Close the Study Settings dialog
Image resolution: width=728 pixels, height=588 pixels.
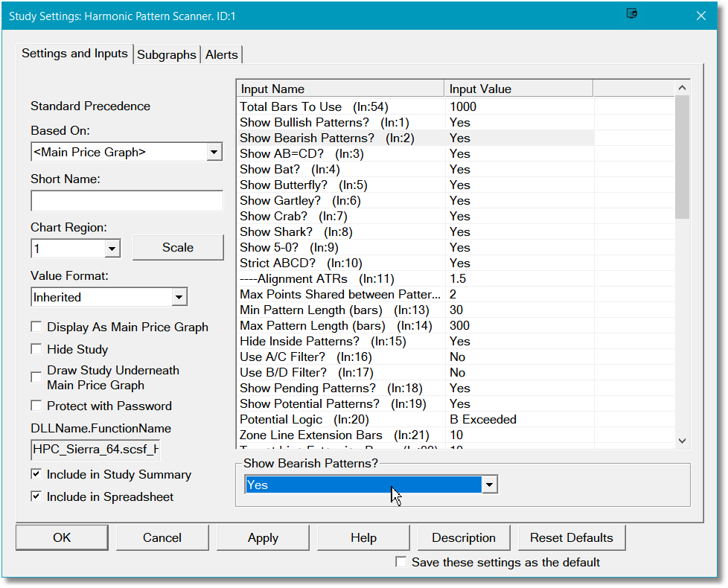coord(700,16)
